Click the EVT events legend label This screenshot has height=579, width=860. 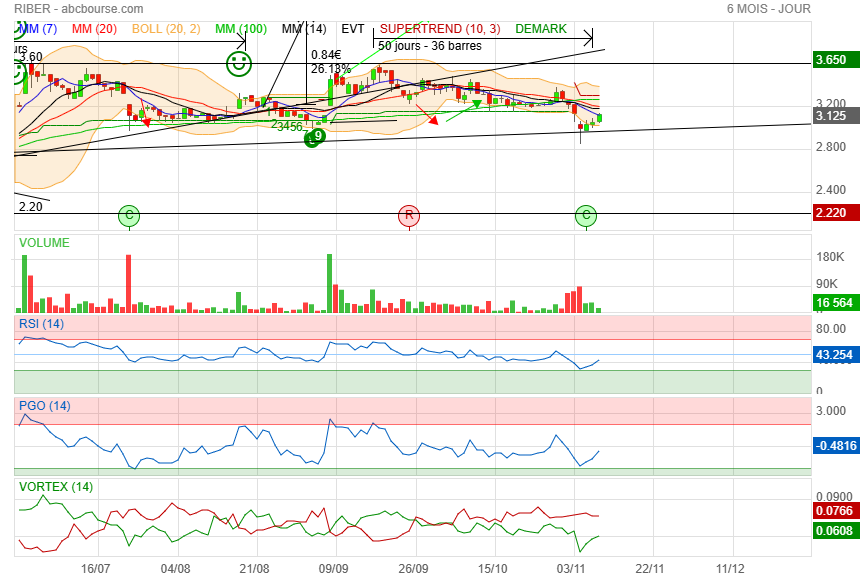(353, 29)
